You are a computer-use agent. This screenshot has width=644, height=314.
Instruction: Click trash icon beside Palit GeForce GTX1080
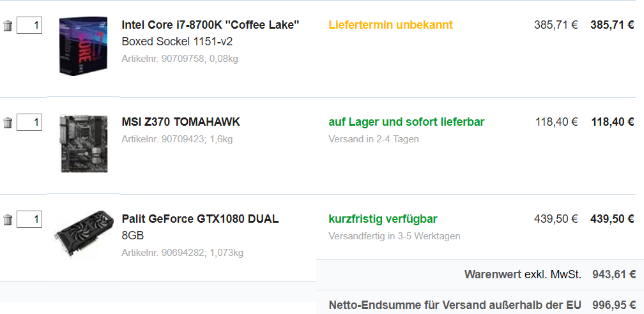(8, 220)
